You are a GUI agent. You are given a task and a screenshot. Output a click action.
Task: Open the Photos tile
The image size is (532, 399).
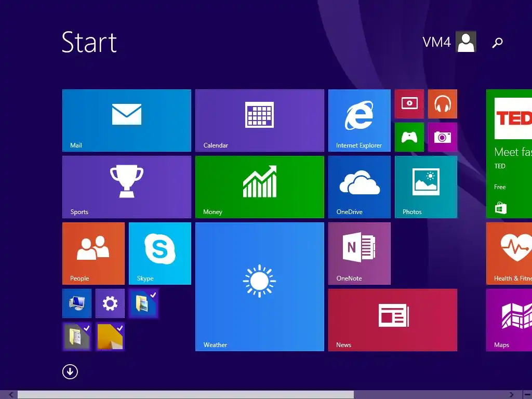point(426,187)
